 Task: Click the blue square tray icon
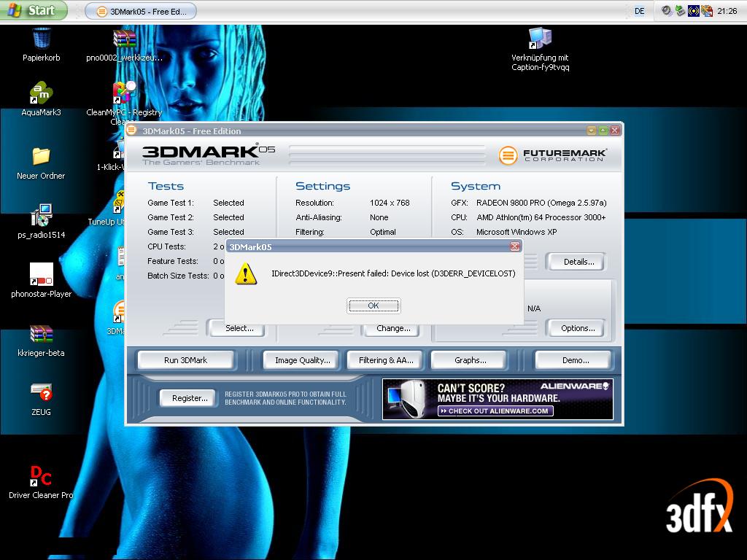coord(694,10)
